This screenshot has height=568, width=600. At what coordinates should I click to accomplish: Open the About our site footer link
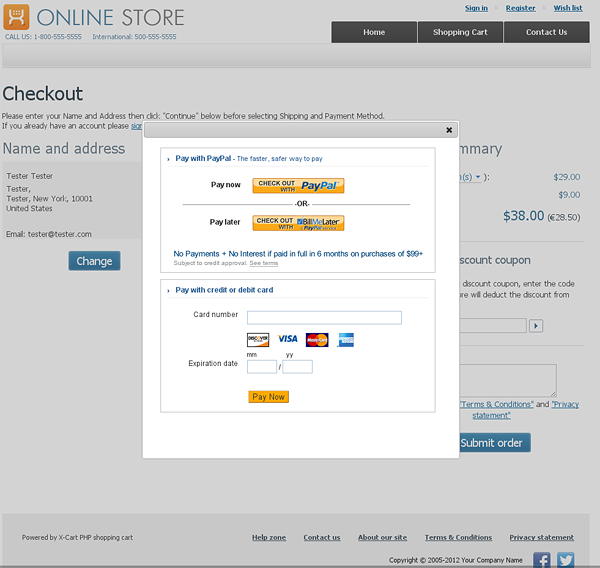click(382, 537)
